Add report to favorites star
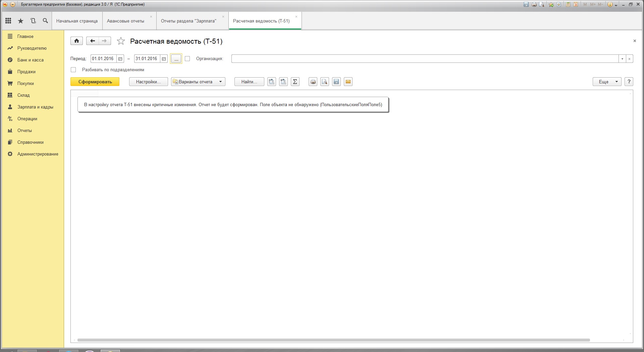The image size is (644, 352). 121,41
